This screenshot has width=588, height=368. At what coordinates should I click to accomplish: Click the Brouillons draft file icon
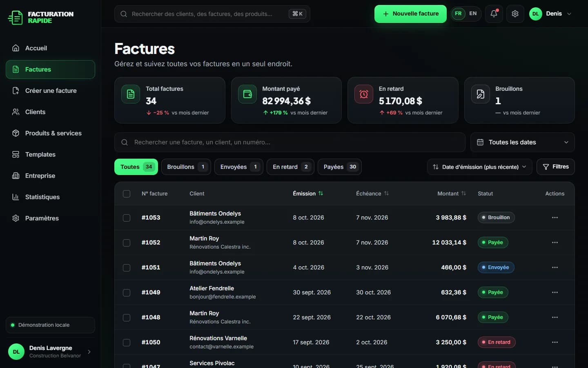pyautogui.click(x=481, y=94)
